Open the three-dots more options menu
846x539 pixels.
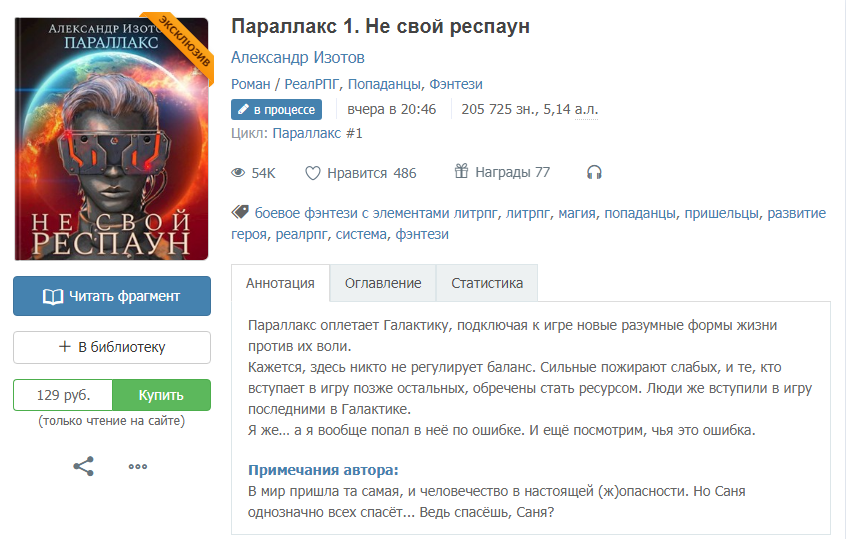pos(138,467)
